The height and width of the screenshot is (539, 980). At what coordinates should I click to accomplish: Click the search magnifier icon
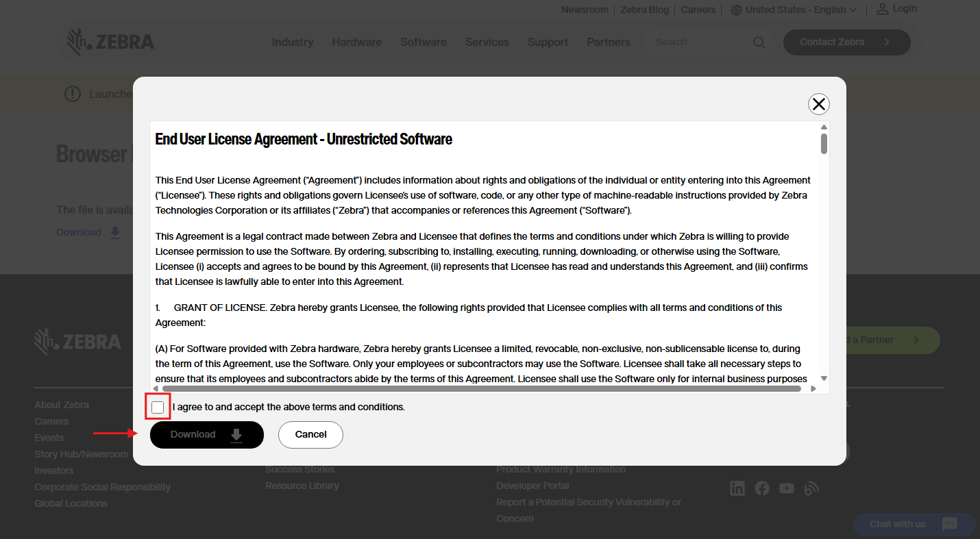(759, 42)
